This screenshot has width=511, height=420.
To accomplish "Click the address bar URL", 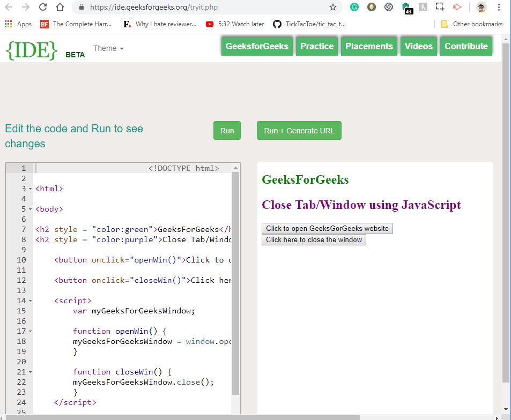I will (154, 7).
